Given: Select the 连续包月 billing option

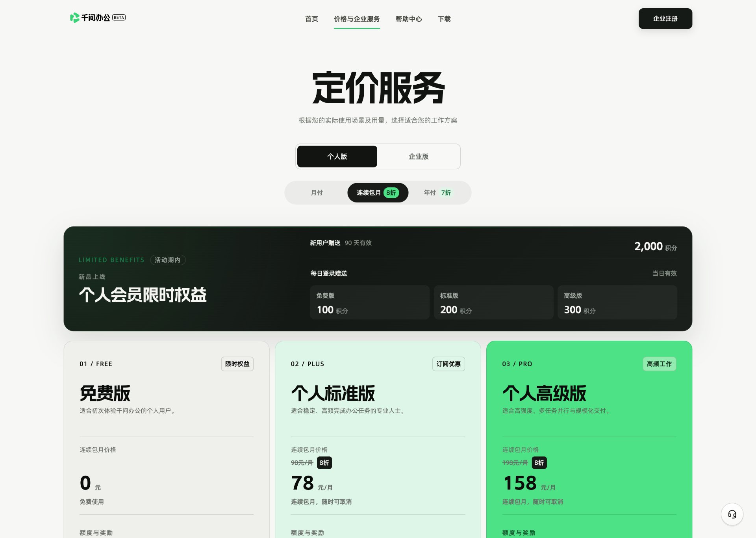Looking at the screenshot, I should pos(378,193).
